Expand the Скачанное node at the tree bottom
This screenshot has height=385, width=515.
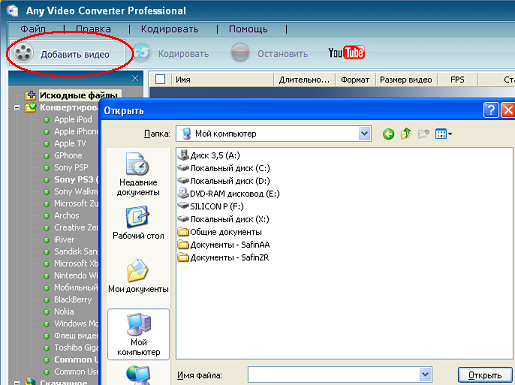pos(17,382)
